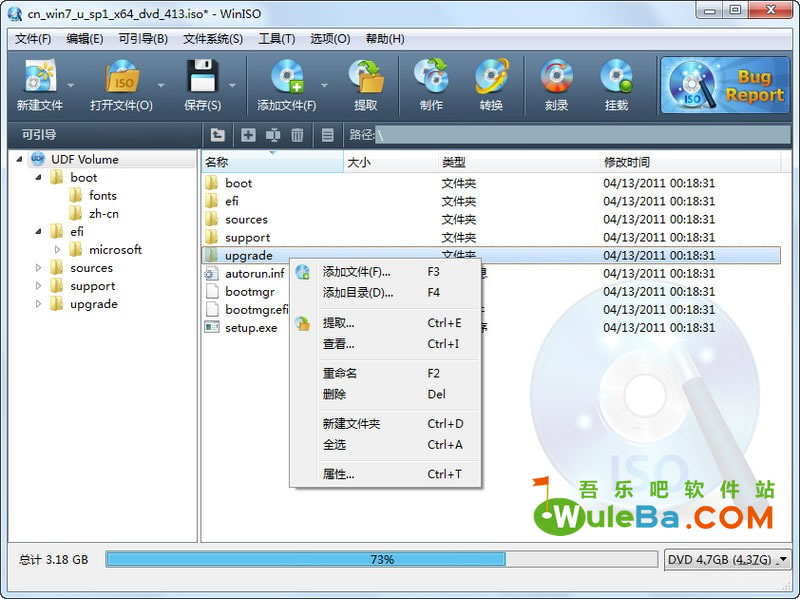Image resolution: width=800 pixels, height=599 pixels.
Task: Click the 添加文件(F) disc icon
Action: pos(287,77)
